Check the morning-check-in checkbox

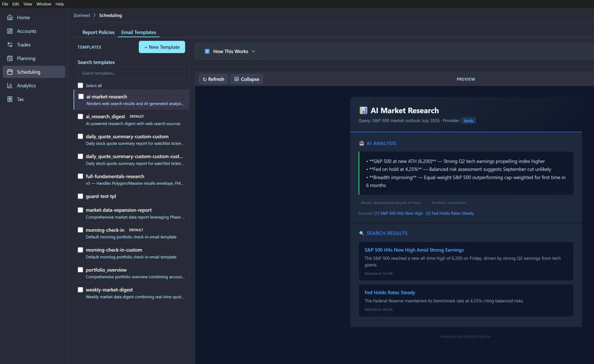pos(80,230)
